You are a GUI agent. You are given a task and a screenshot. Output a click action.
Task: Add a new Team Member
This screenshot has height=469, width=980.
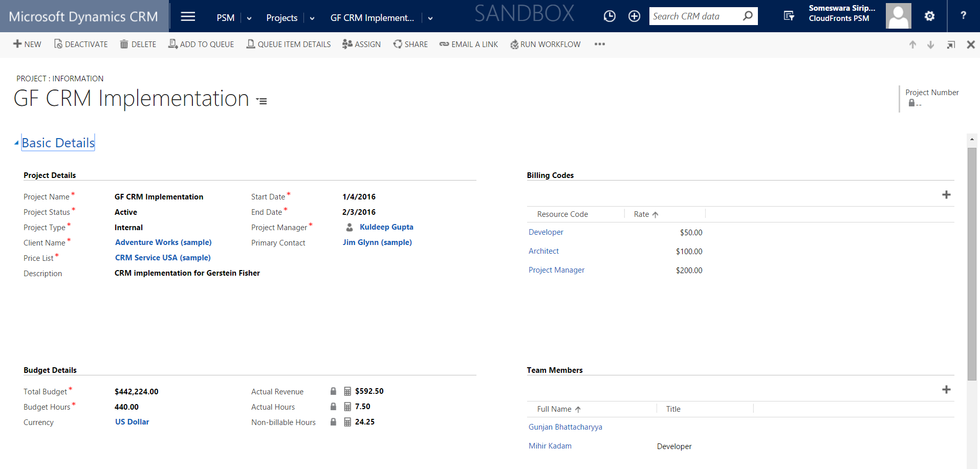pos(946,390)
